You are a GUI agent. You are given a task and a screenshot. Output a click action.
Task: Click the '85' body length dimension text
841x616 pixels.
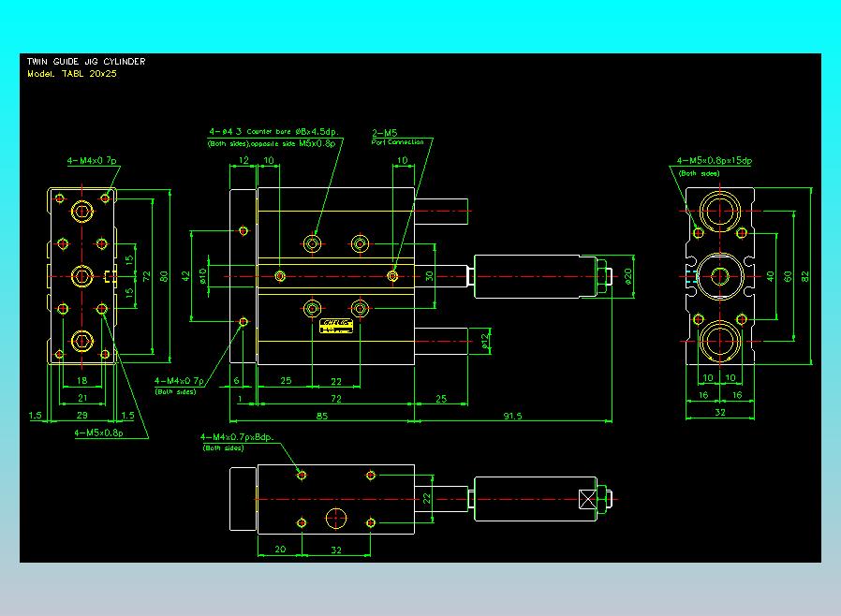coord(321,416)
